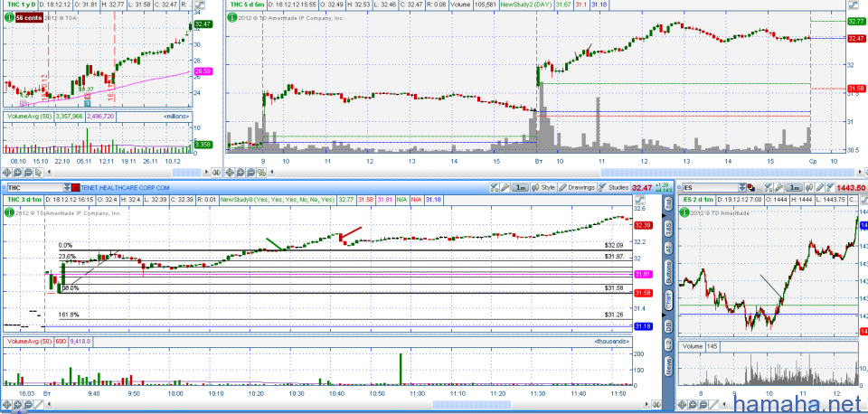Open Trd side tab
This screenshot has width=868, height=414.
pyautogui.click(x=669, y=203)
